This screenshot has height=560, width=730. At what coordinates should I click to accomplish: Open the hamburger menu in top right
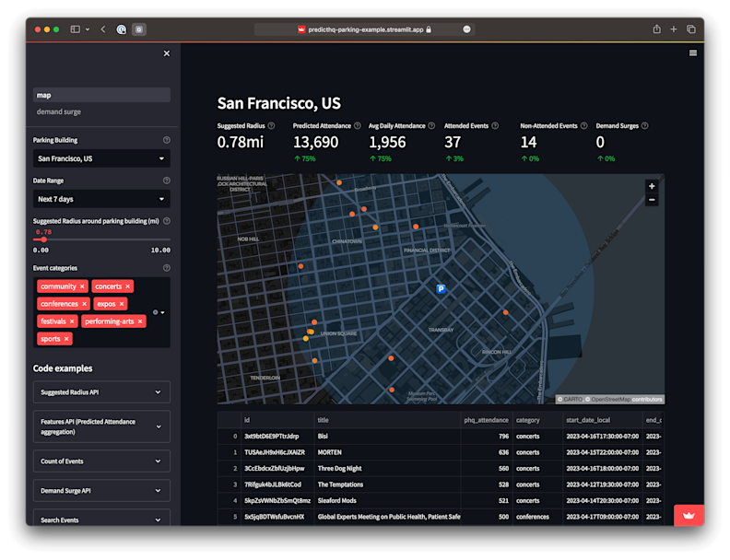[x=693, y=53]
